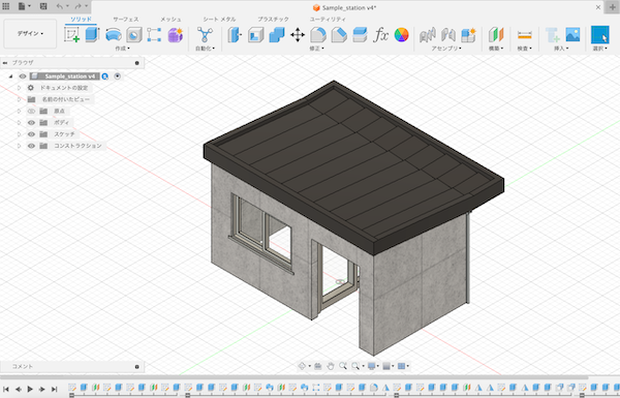620x398 pixels.
Task: Toggle visibility of コンストラクション folder
Action: (x=31, y=146)
